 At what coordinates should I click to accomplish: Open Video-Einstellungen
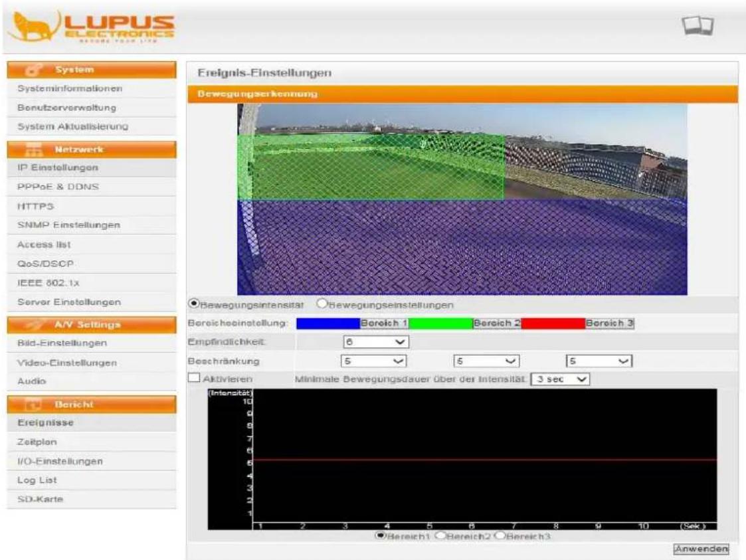[92, 363]
